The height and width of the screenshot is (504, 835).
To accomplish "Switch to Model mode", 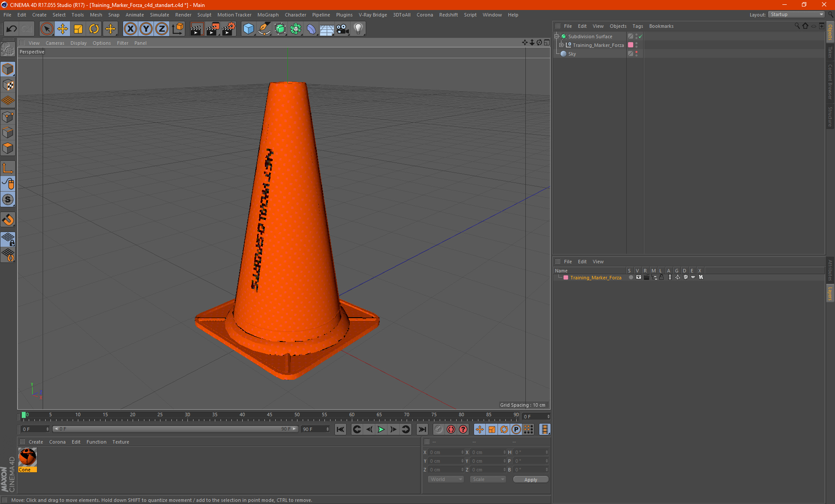I will [8, 69].
